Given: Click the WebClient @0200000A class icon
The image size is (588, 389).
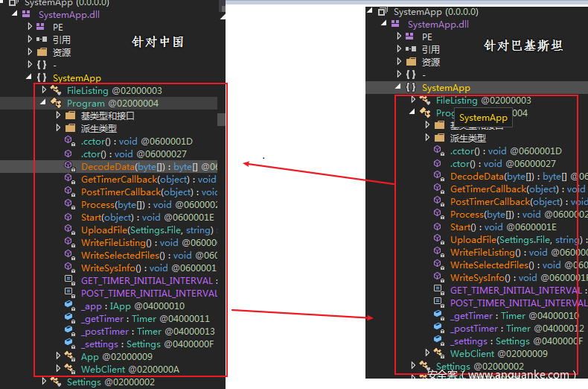Looking at the screenshot, I should click(x=69, y=370).
